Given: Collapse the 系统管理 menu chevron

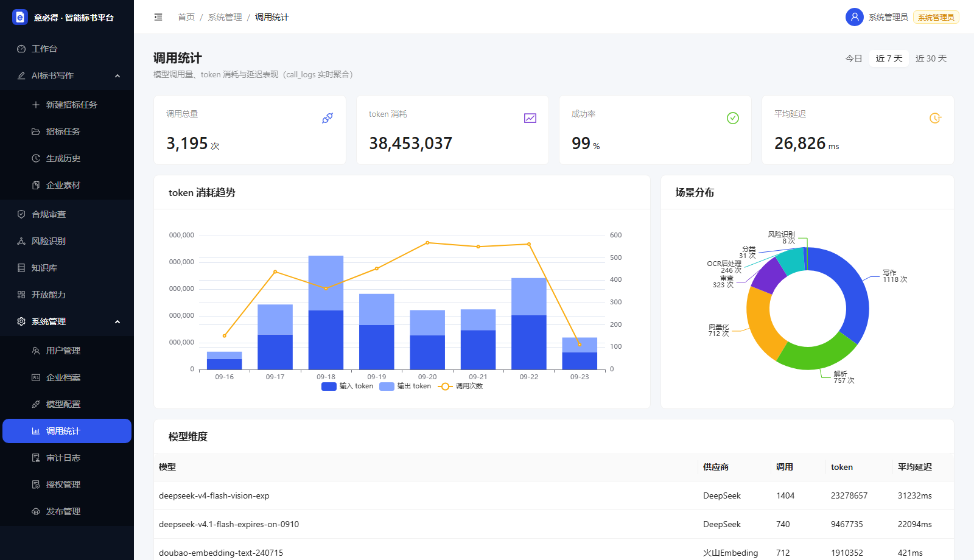Looking at the screenshot, I should click(x=117, y=321).
